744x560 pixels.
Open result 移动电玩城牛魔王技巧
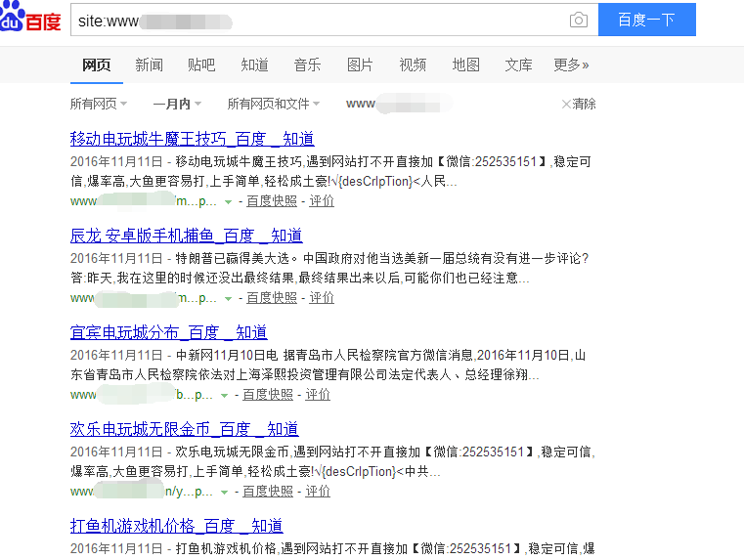tap(192, 139)
